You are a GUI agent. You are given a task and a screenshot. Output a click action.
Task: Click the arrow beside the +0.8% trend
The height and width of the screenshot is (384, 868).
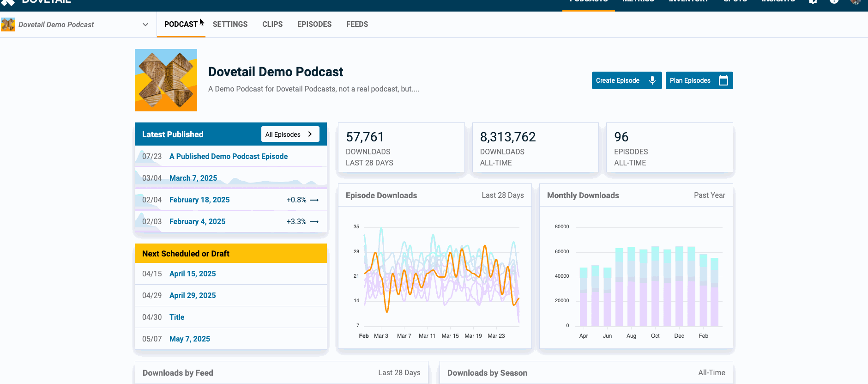(314, 200)
